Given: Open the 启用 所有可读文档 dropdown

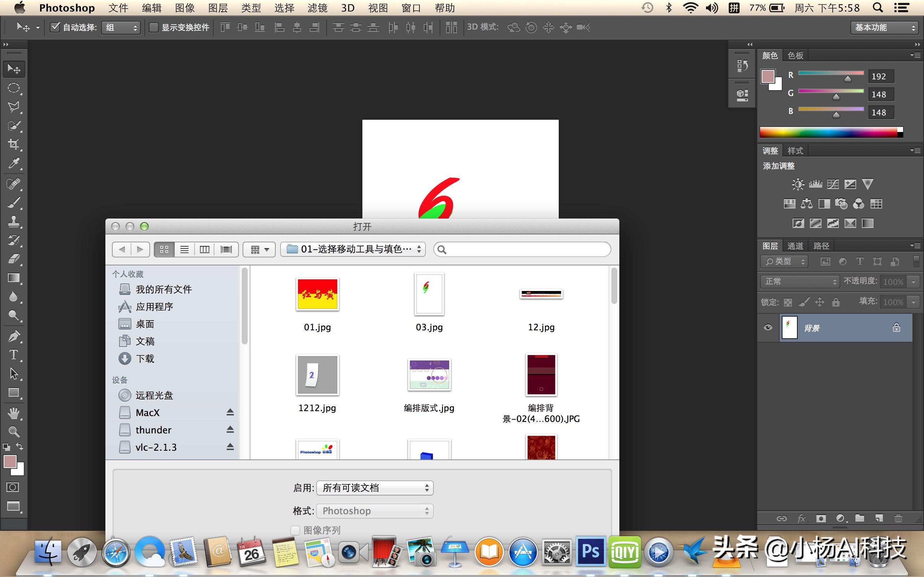Looking at the screenshot, I should pos(375,488).
